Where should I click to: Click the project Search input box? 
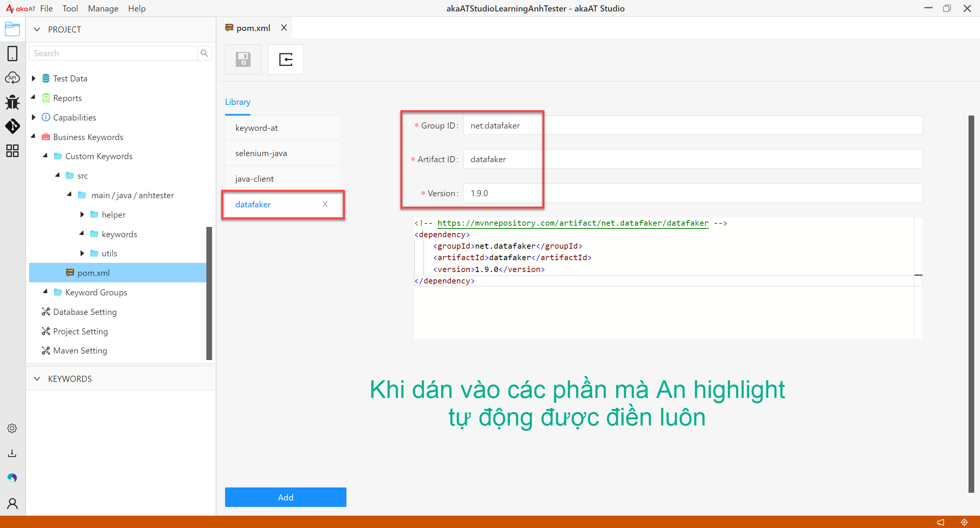(x=113, y=53)
